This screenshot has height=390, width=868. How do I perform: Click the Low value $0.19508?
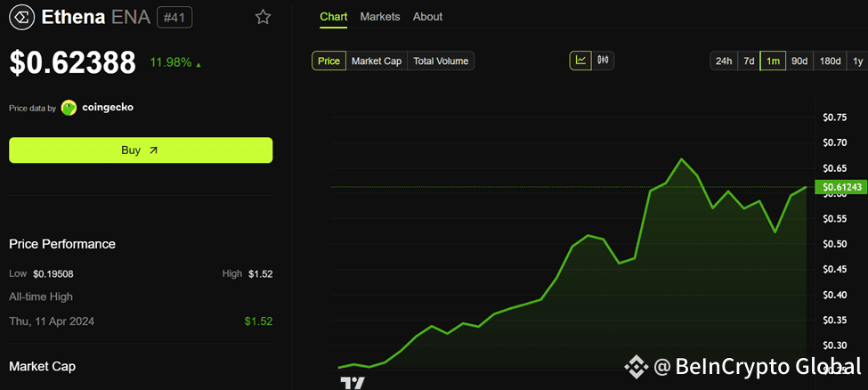click(x=53, y=273)
